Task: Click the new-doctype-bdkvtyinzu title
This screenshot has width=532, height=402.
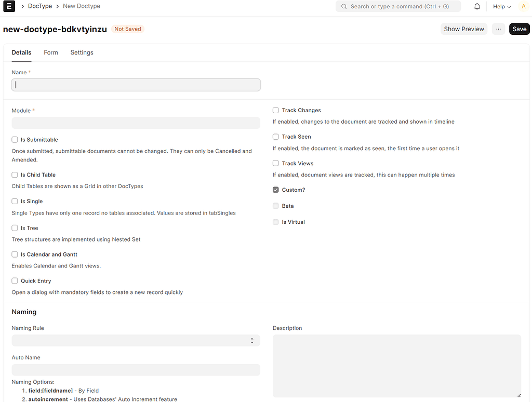Action: point(55,29)
